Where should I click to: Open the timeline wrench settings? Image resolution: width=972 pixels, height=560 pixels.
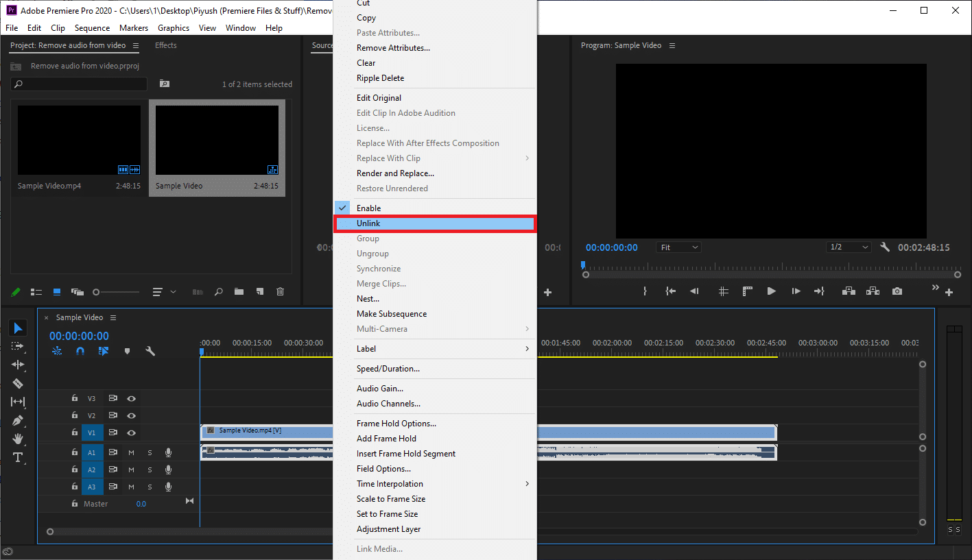coord(150,350)
